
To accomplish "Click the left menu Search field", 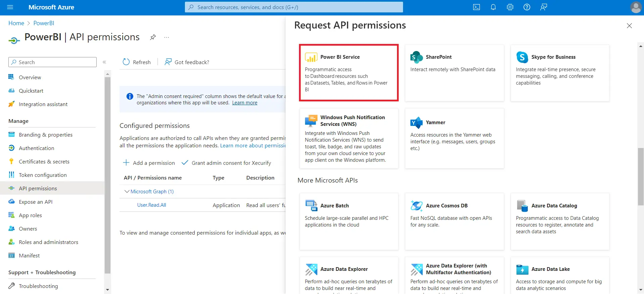I will 52,62.
